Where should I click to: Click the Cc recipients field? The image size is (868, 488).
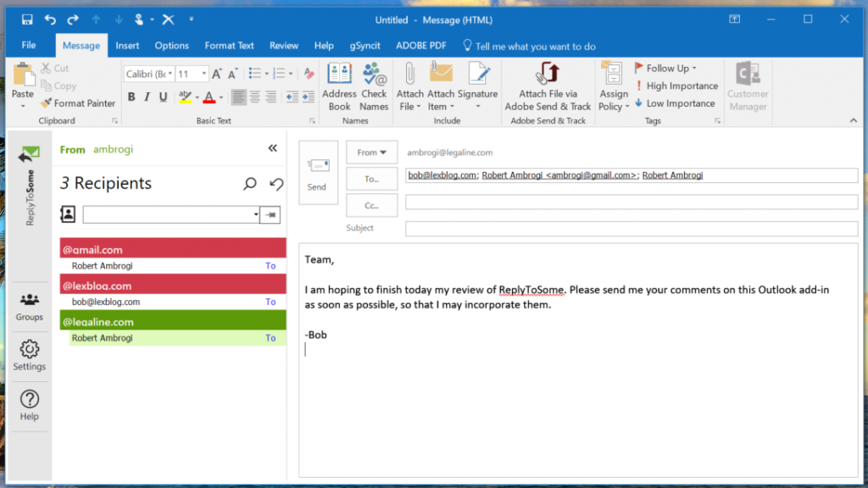(632, 202)
